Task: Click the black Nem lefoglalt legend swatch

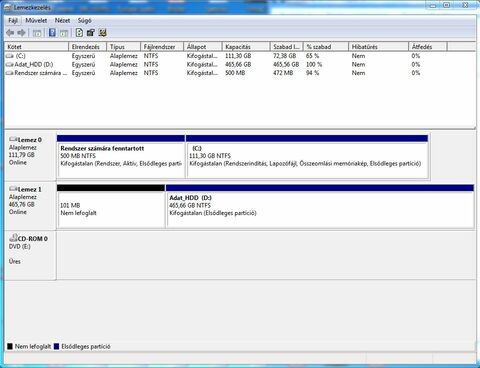Action: 10,346
